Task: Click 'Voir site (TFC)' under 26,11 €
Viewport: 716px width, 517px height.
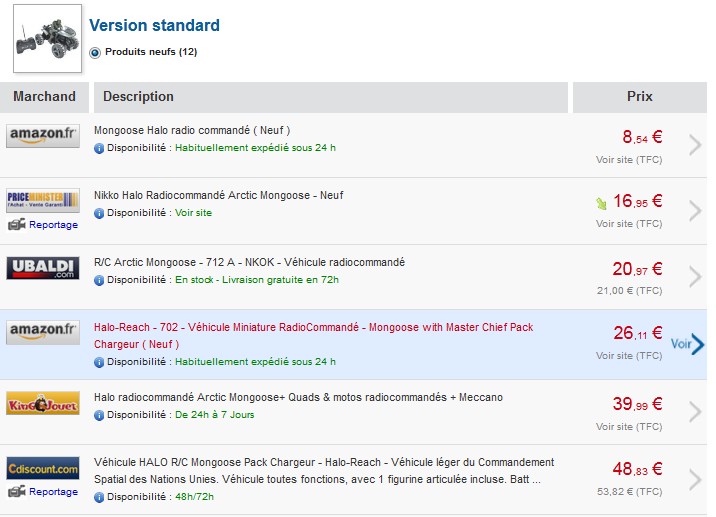Action: pos(629,356)
